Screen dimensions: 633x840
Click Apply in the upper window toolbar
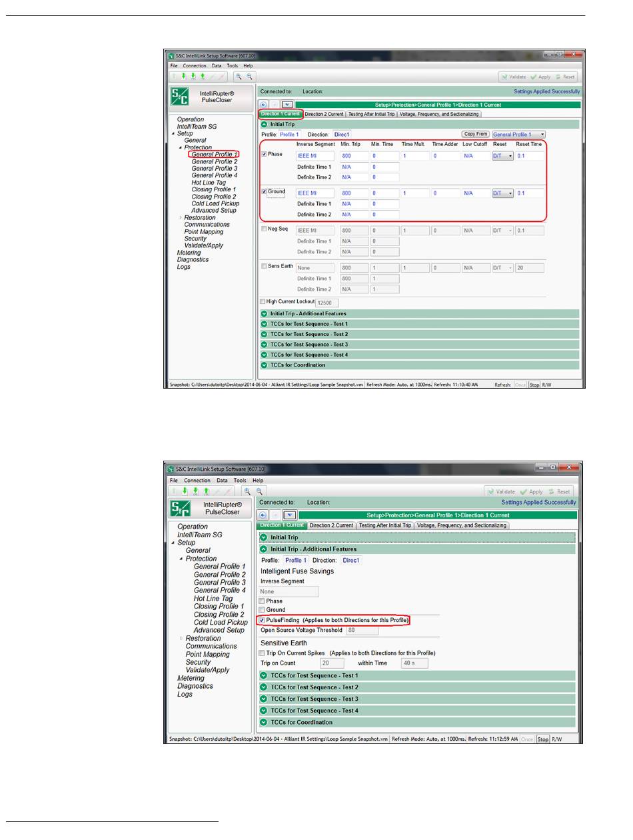tap(540, 77)
